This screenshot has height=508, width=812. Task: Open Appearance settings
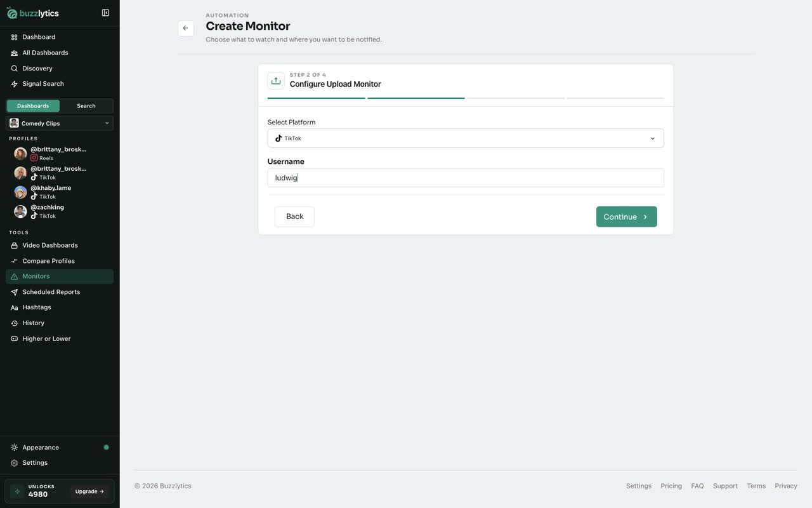[x=60, y=447]
